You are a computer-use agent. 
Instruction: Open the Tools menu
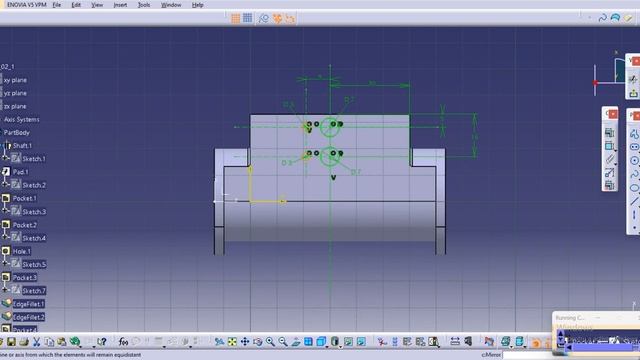[144, 5]
